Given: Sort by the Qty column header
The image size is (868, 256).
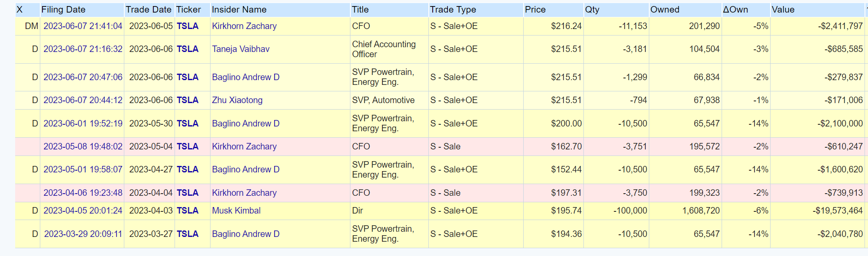Looking at the screenshot, I should coord(592,10).
